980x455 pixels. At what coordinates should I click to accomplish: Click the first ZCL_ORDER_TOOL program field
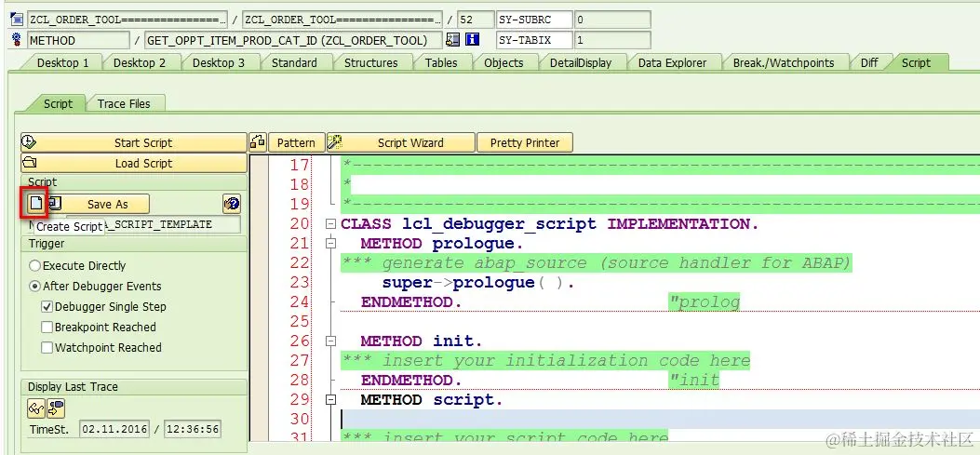[128, 20]
